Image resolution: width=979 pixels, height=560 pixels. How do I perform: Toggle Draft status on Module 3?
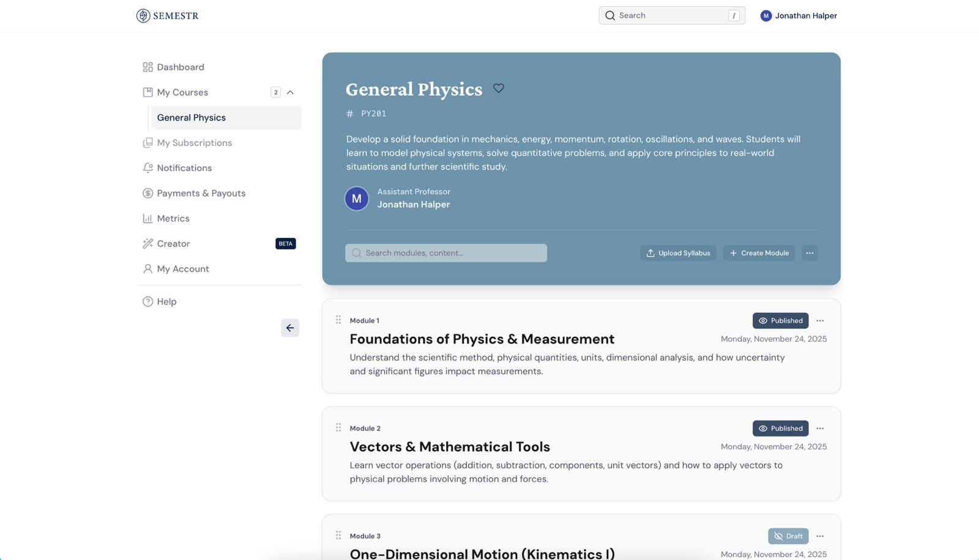tap(788, 536)
